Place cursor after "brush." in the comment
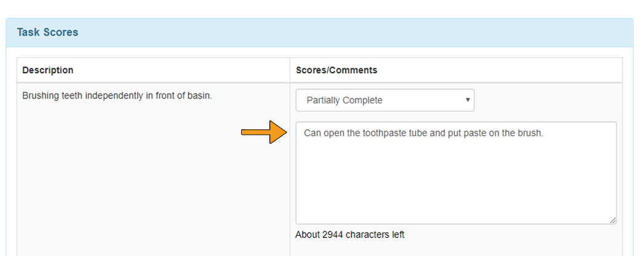644x277 pixels. pyautogui.click(x=544, y=133)
